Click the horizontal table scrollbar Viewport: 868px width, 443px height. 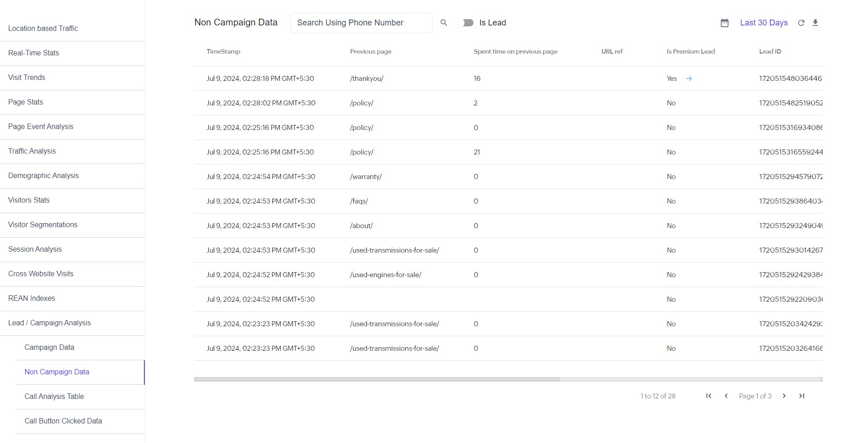(x=377, y=379)
